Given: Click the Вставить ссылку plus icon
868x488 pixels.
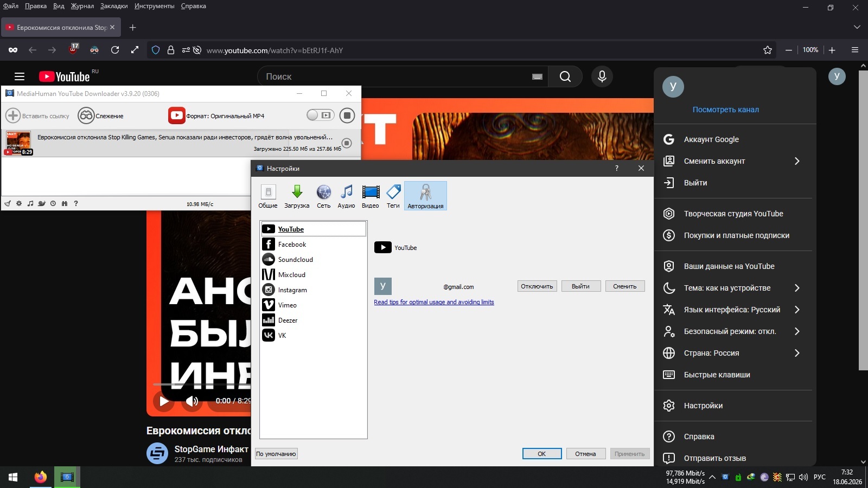Looking at the screenshot, I should click(13, 115).
